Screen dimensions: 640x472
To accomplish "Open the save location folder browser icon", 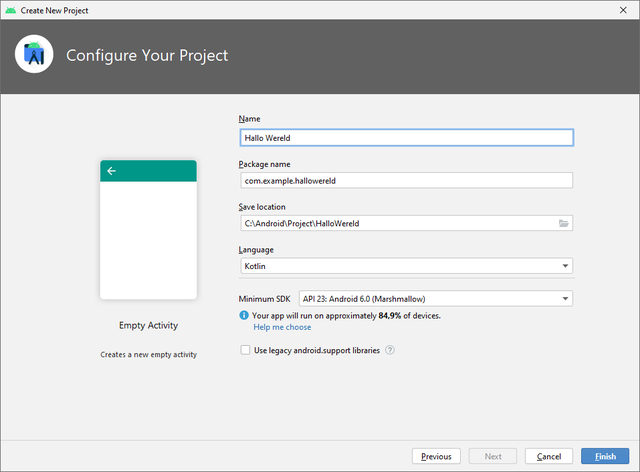I will pyautogui.click(x=563, y=223).
